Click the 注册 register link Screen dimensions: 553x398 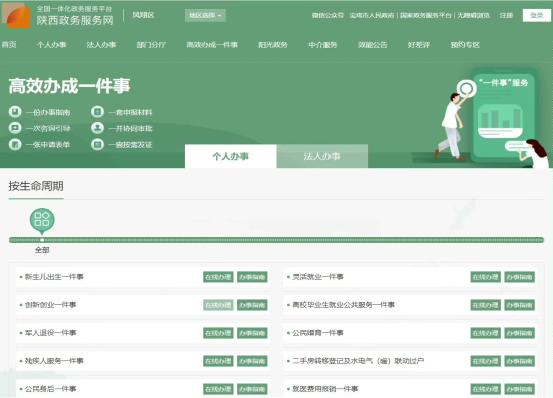click(x=506, y=16)
